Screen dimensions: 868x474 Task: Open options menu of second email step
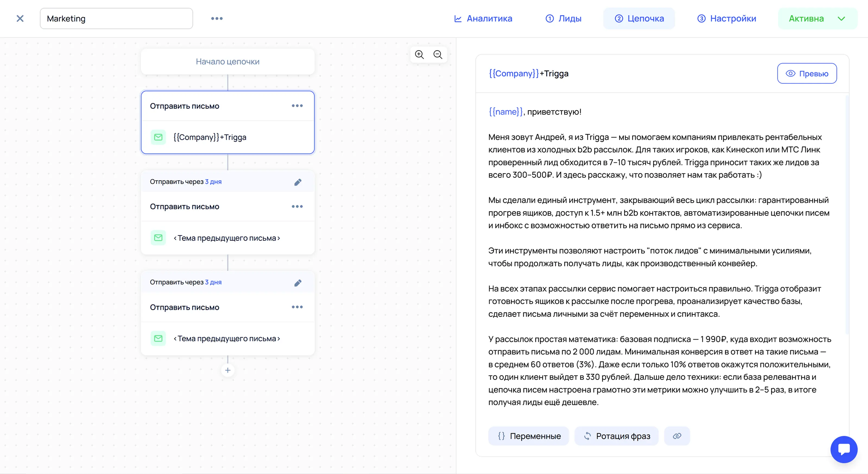(x=297, y=206)
